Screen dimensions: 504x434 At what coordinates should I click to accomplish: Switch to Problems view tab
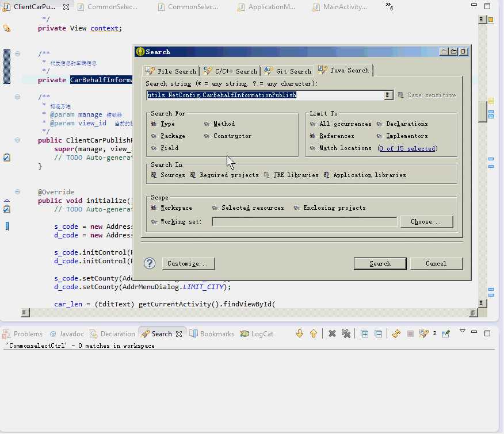[22, 334]
